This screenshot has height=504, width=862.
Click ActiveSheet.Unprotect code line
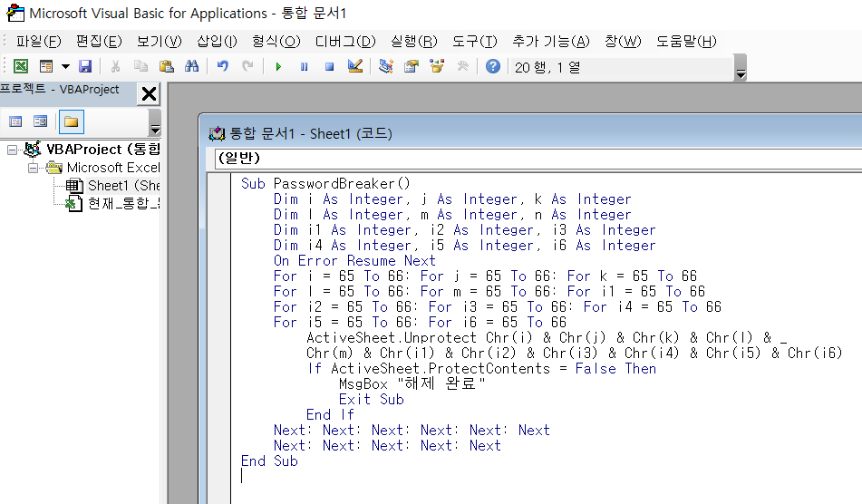tap(547, 337)
